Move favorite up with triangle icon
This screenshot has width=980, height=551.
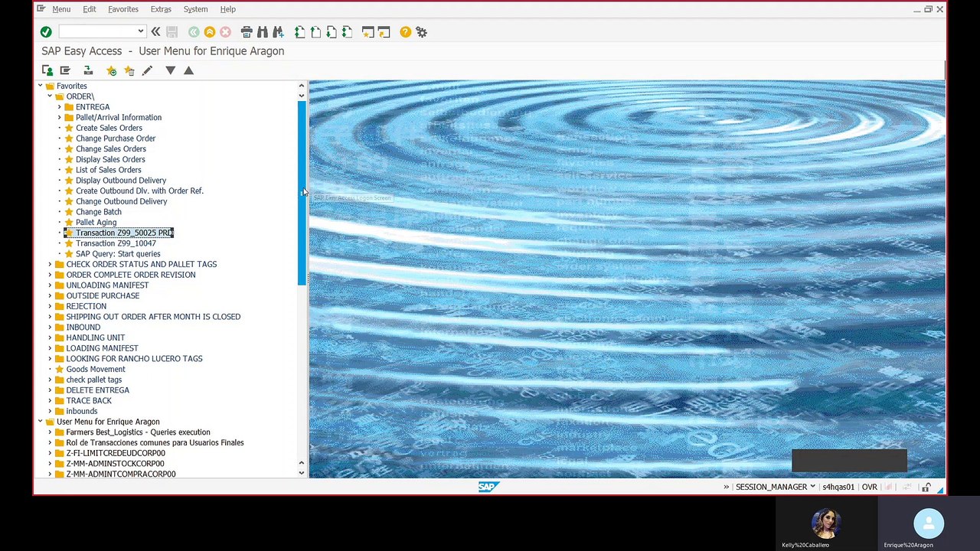(188, 70)
